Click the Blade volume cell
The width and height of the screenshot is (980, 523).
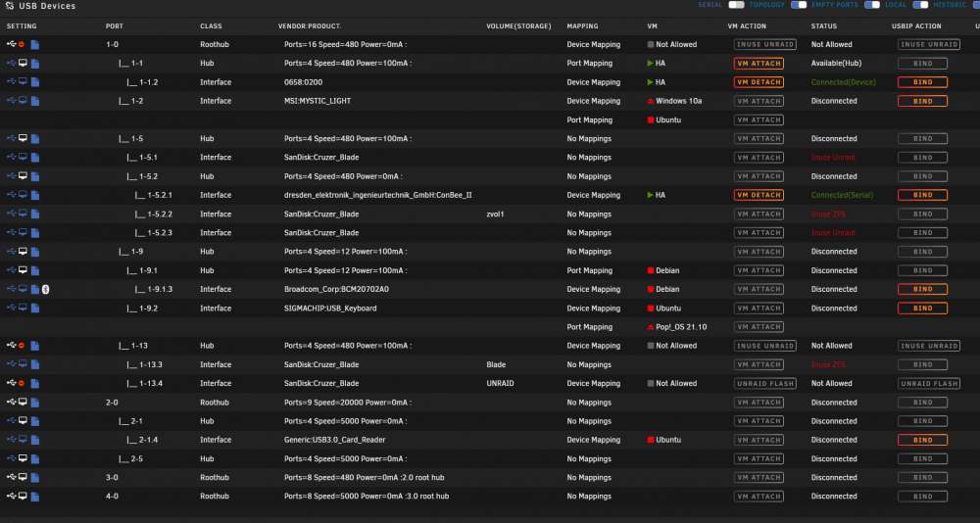click(x=496, y=364)
